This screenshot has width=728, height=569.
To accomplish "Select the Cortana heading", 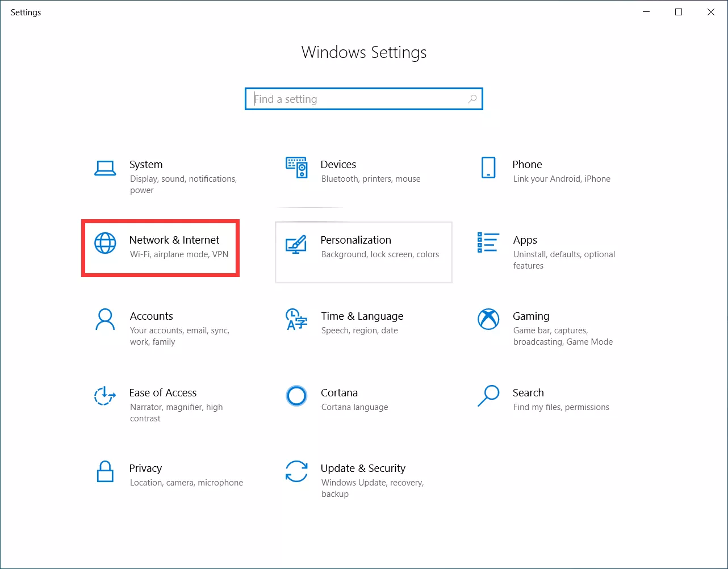I will (340, 392).
